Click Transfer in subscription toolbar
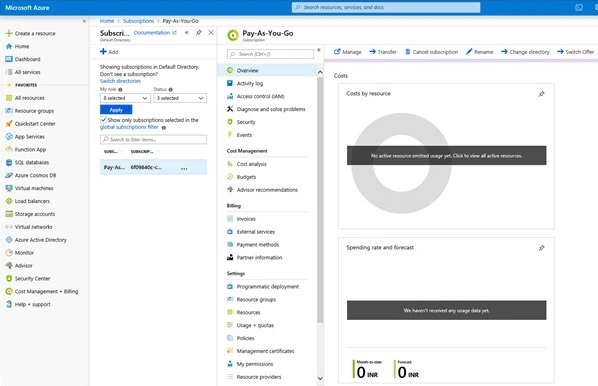 click(383, 52)
